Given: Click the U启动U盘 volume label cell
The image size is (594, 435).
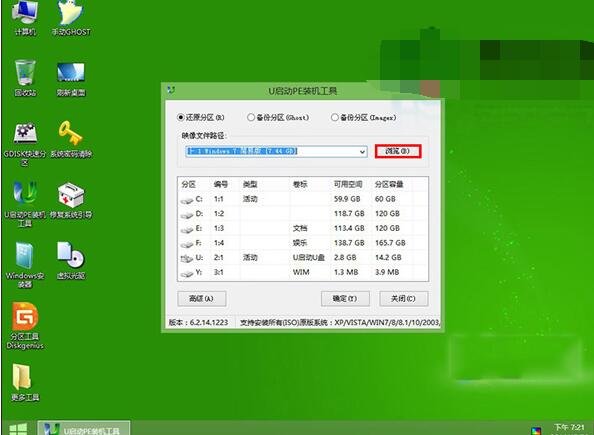Looking at the screenshot, I should click(x=309, y=258).
